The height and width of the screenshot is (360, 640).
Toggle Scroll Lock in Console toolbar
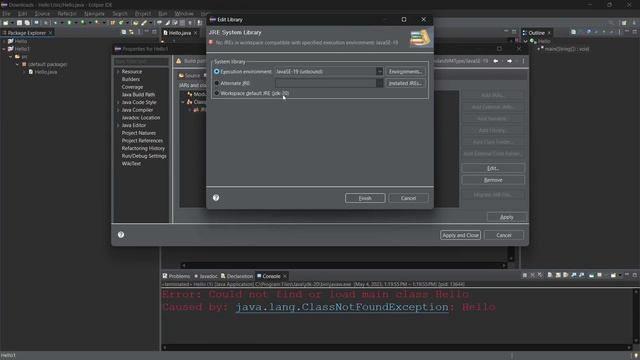(x=558, y=275)
